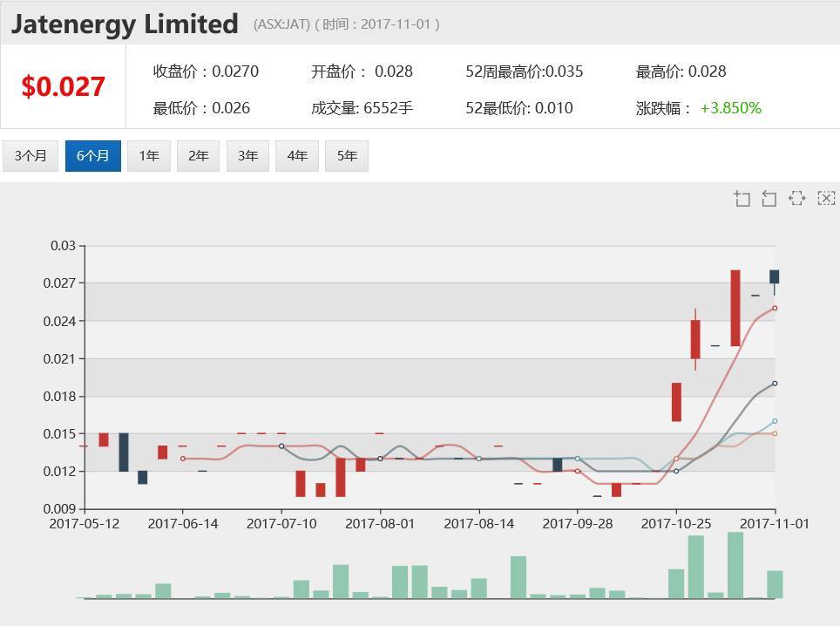The width and height of the screenshot is (840, 626).
Task: Click the red moving-average endpoint marker near 0.025
Action: pos(775,308)
